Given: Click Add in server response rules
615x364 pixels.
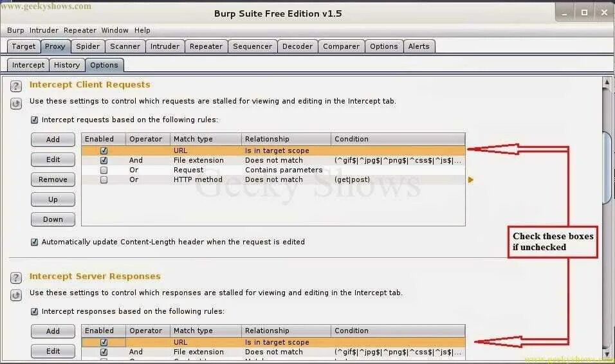Looking at the screenshot, I should point(53,331).
